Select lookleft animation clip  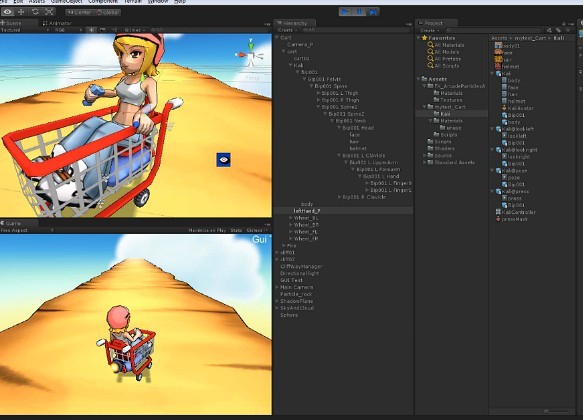tap(515, 136)
